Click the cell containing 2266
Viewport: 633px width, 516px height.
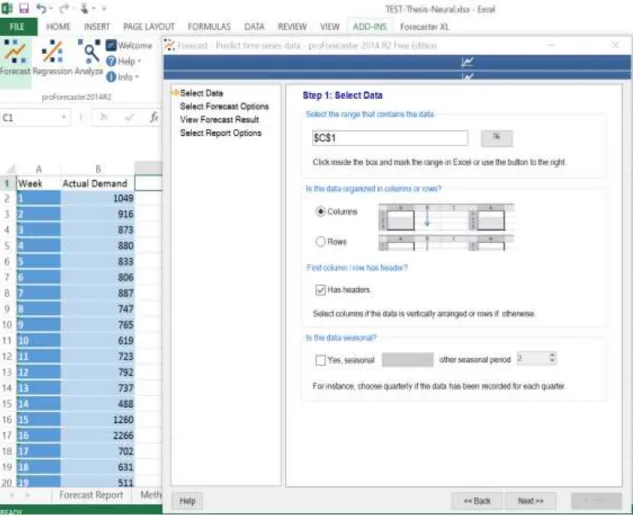click(98, 435)
